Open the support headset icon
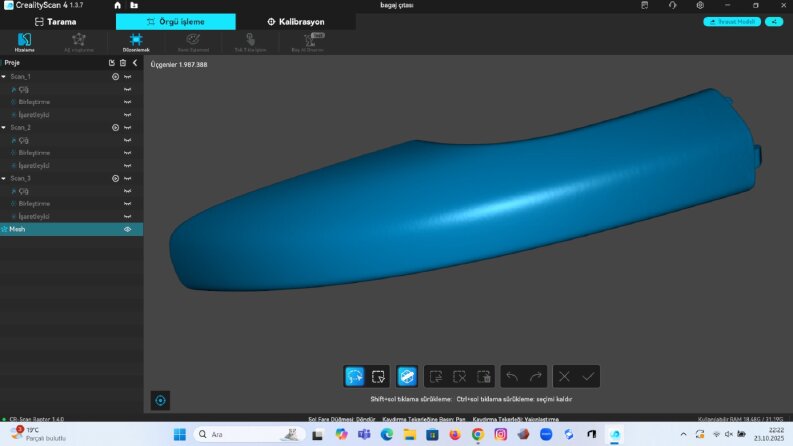Screen dimensions: 793x446 tap(672, 5)
